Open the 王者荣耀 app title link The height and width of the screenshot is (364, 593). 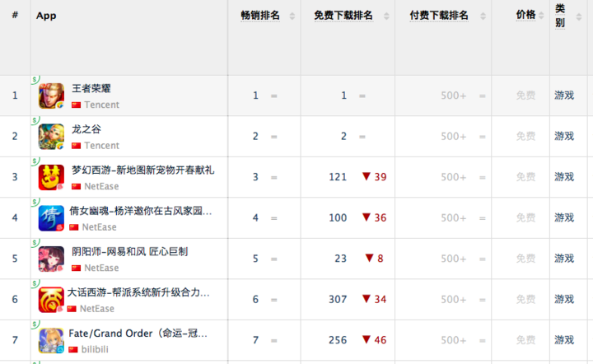91,88
